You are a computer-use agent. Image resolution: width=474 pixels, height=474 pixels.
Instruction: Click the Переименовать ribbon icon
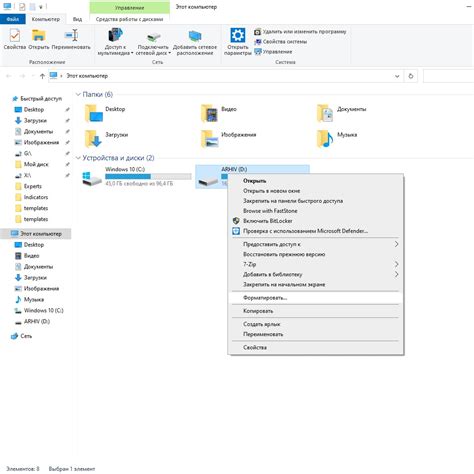coord(71,35)
